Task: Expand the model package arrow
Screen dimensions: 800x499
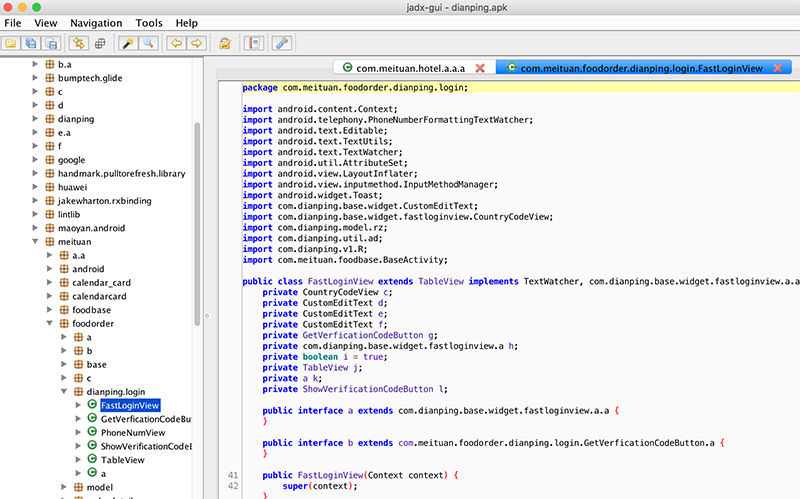Action: [64, 487]
